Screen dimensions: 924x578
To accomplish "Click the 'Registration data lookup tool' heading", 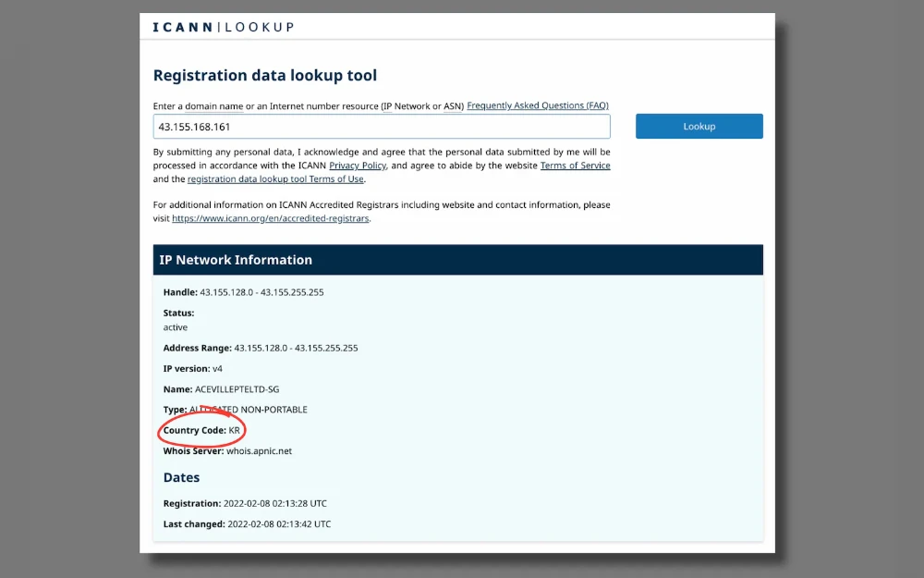I will (265, 76).
